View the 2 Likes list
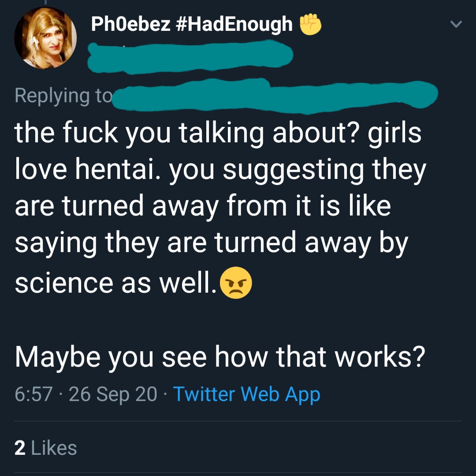The image size is (476, 476). click(46, 448)
